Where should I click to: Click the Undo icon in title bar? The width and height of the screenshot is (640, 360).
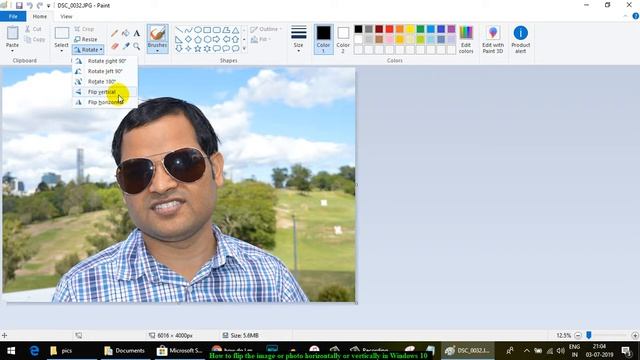[29, 5]
